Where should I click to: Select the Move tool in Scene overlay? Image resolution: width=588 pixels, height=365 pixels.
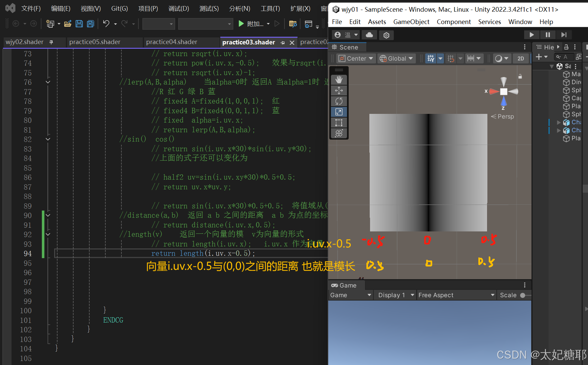point(339,90)
